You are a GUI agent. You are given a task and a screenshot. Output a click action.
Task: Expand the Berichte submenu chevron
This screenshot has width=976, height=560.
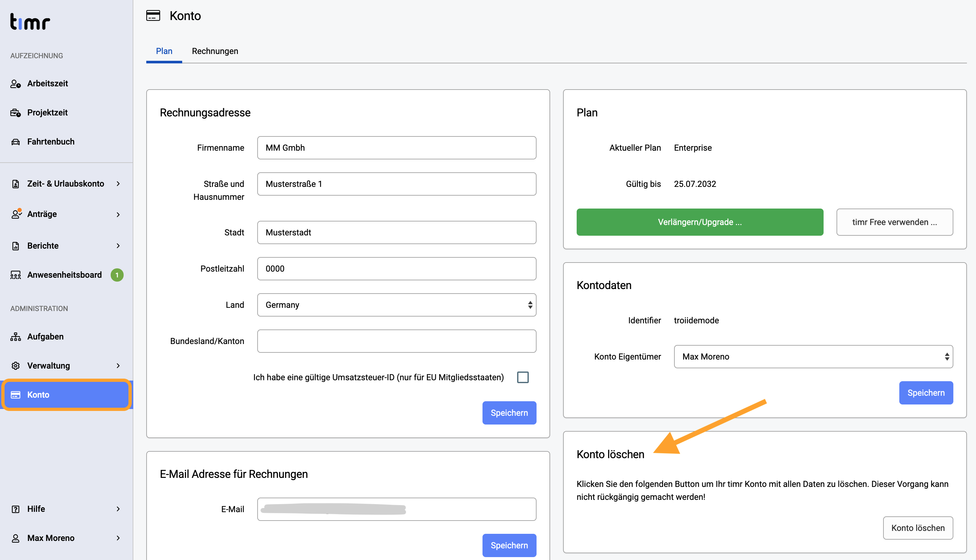[118, 246]
